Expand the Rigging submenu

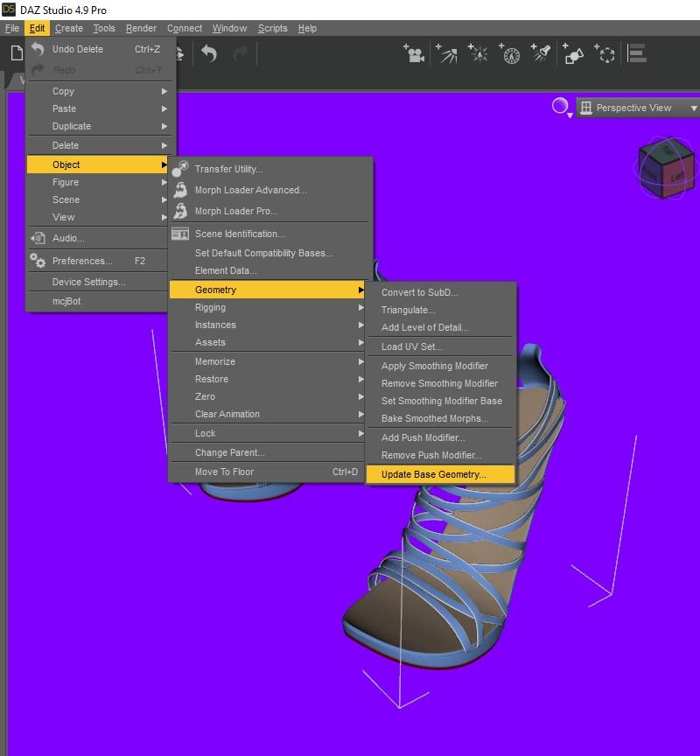(269, 308)
